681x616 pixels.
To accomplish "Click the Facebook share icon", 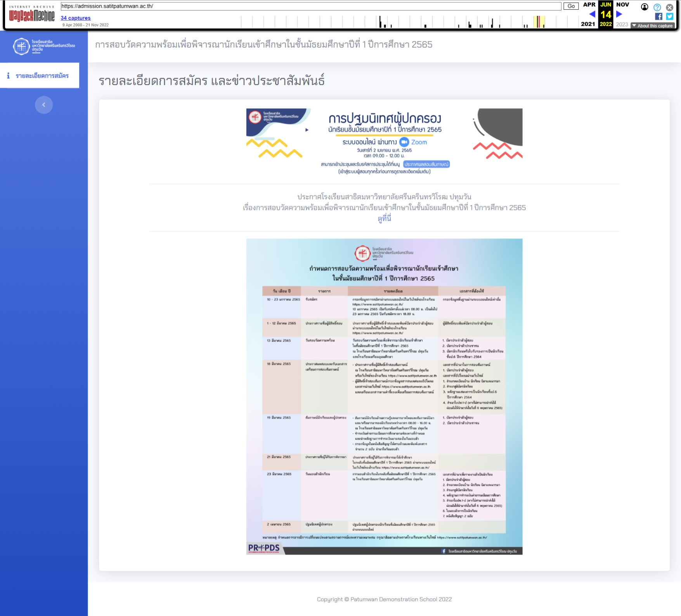I will 658,16.
